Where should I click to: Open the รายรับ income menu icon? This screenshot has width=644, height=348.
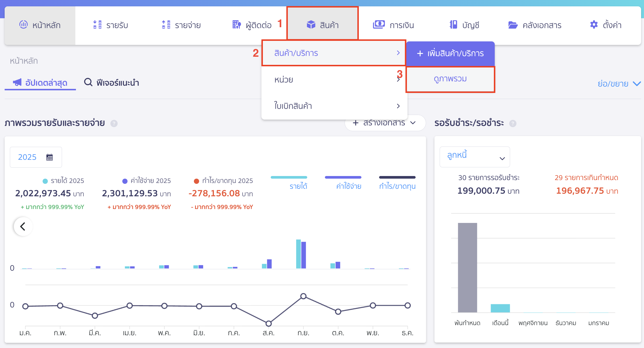[x=97, y=25]
